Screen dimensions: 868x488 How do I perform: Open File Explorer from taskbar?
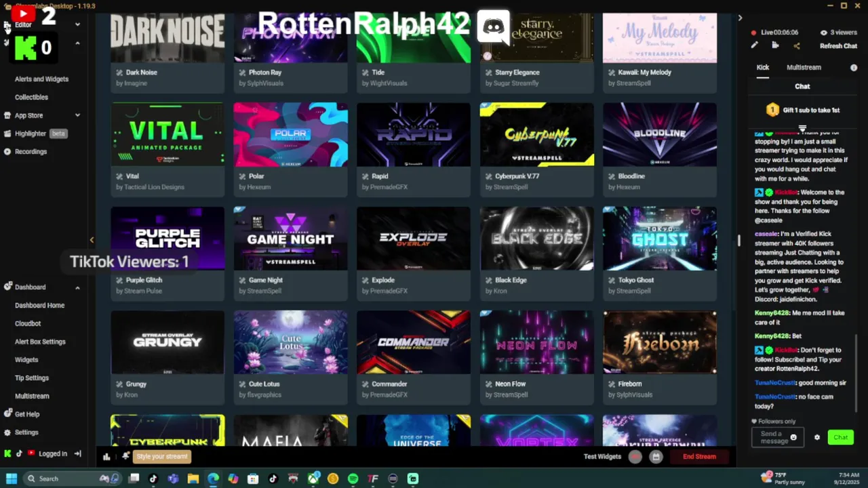193,479
